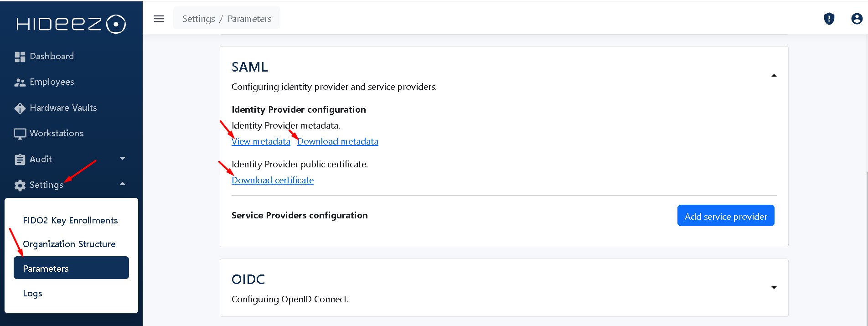
Task: Select the Parameters menu item
Action: 71,268
